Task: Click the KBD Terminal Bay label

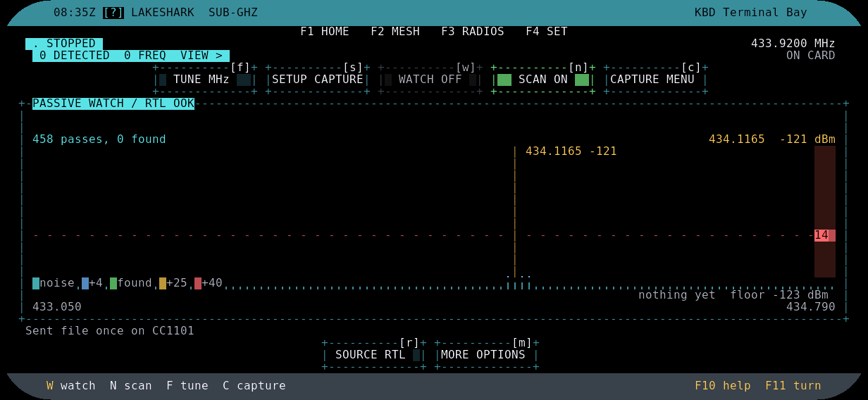Action: pos(751,13)
